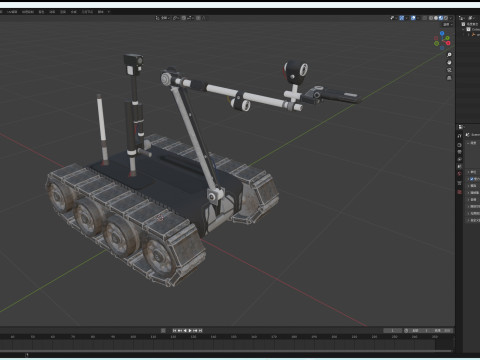Open the pivot point dropdown
Screen dimensions: 480x360
pyautogui.click(x=176, y=18)
